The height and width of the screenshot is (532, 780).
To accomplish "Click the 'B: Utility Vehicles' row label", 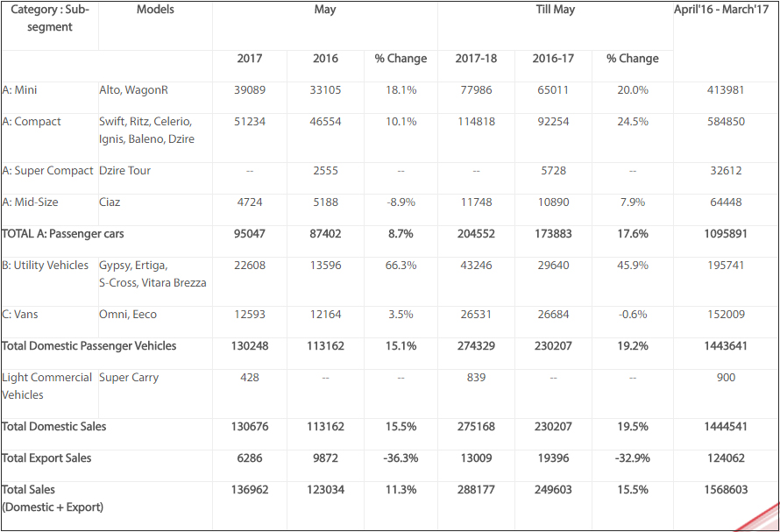I will 46,266.
